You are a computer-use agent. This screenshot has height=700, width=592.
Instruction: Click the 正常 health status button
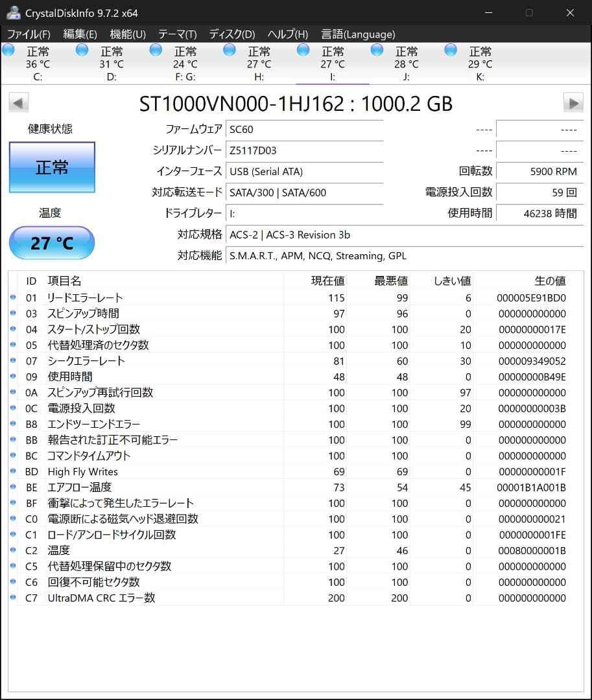tap(51, 167)
